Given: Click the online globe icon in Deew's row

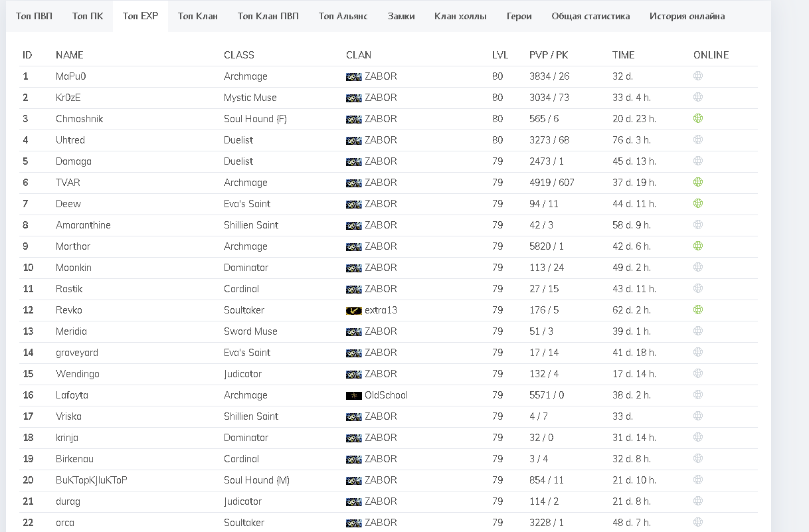Looking at the screenshot, I should coord(697,204).
